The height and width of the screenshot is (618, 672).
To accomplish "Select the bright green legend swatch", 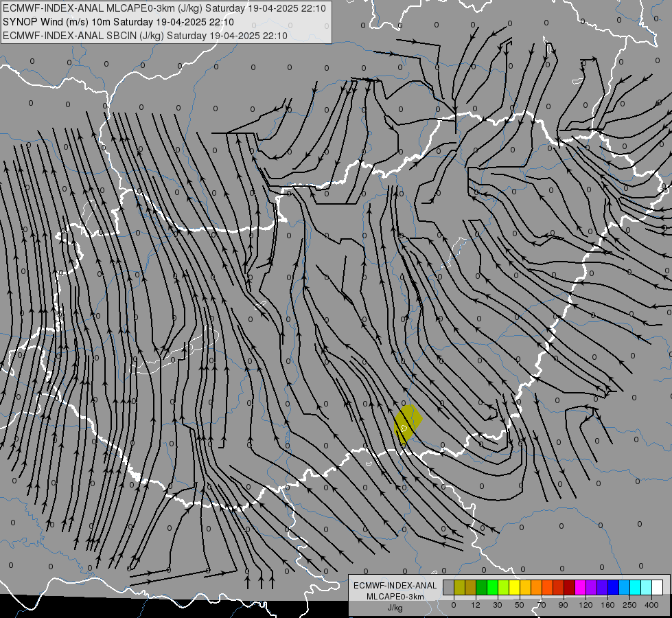I will click(492, 587).
